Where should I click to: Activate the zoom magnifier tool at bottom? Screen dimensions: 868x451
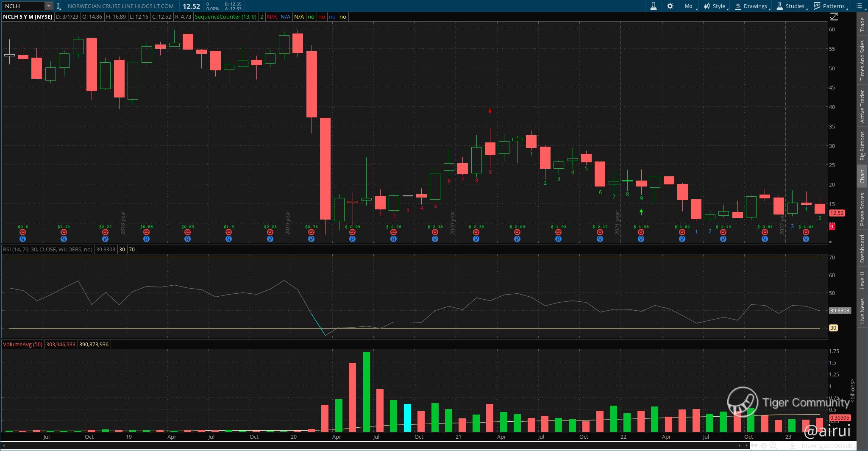pyautogui.click(x=773, y=445)
